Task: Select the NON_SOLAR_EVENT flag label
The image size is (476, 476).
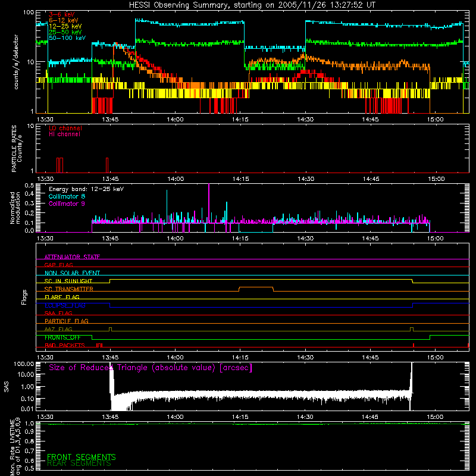Action: click(72, 273)
